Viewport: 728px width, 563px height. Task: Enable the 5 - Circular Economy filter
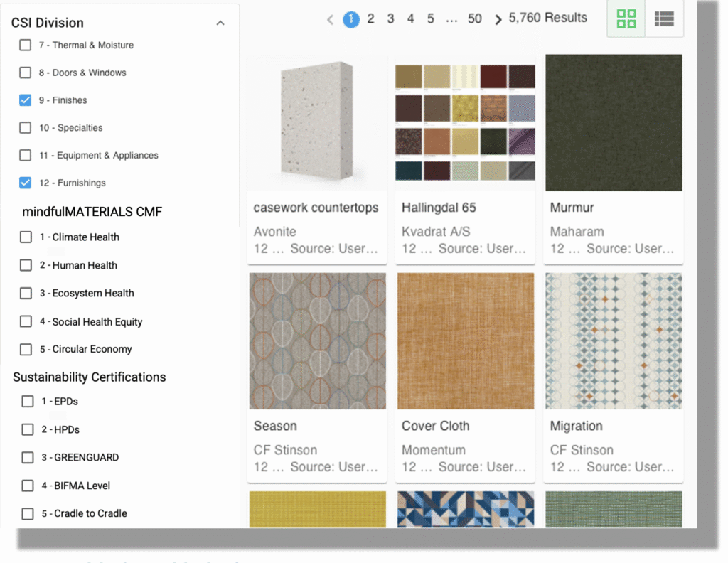tap(26, 349)
